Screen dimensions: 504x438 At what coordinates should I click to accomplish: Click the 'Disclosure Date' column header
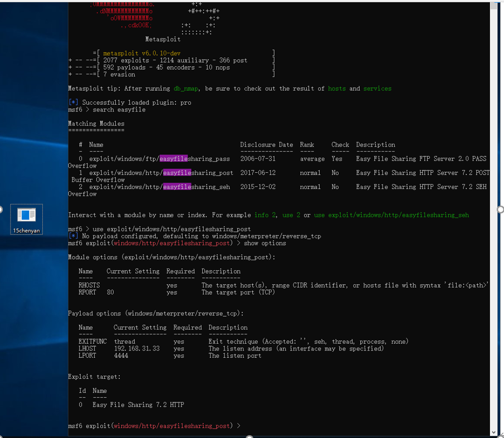coord(266,145)
